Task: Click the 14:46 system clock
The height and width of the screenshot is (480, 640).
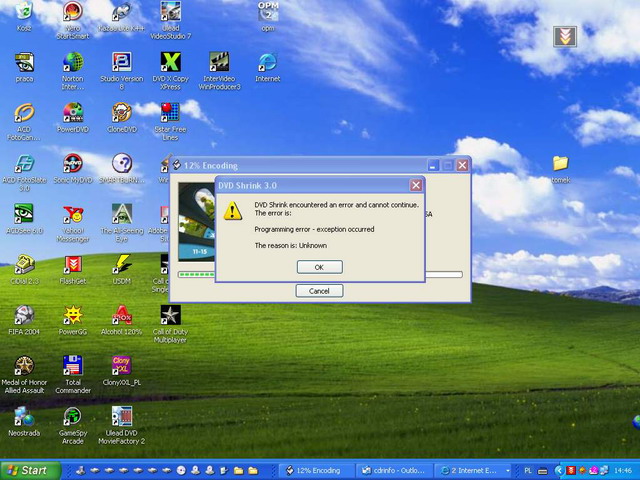Action: pos(622,471)
